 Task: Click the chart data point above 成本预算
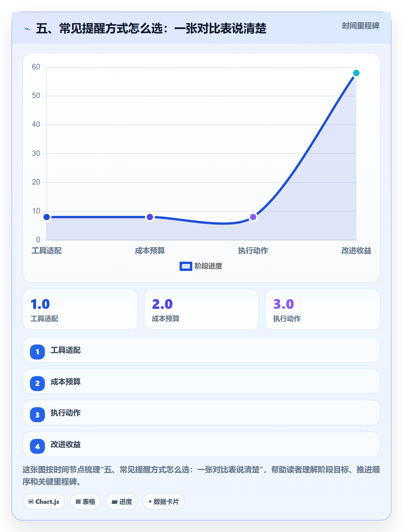150,217
